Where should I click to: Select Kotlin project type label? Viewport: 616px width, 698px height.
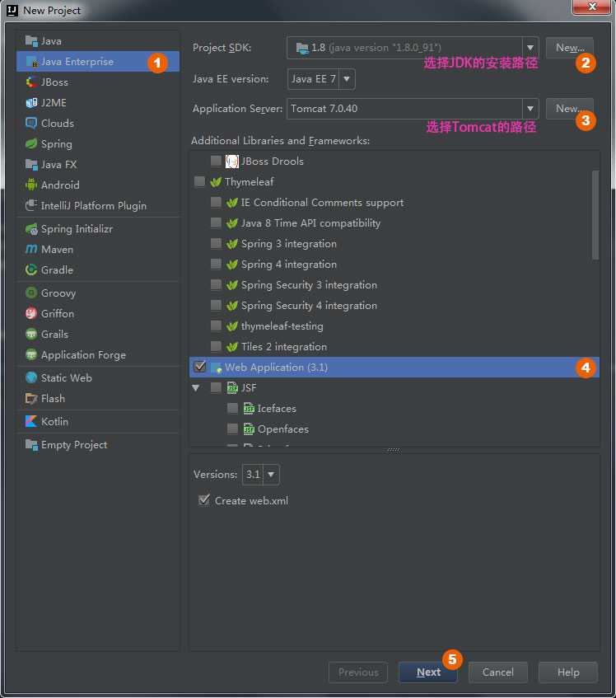click(x=54, y=422)
